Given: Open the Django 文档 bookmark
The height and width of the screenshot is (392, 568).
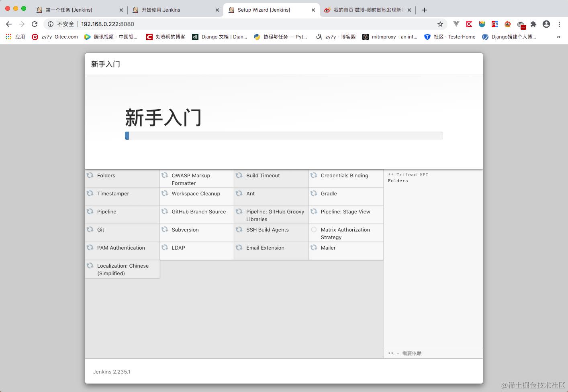Looking at the screenshot, I should click(x=220, y=37).
